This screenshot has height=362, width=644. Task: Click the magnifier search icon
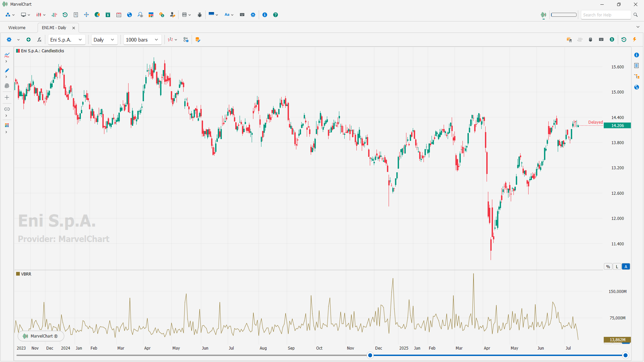(636, 15)
